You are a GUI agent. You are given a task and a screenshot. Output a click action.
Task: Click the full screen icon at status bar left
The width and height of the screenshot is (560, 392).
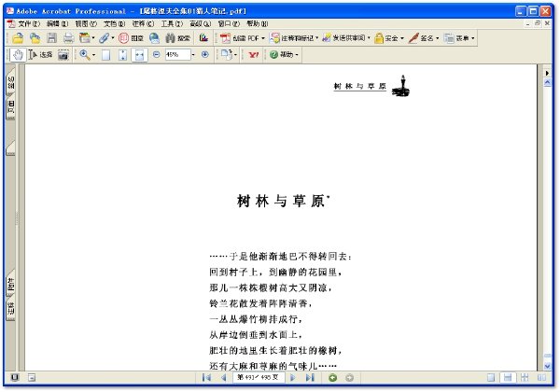pyautogui.click(x=15, y=377)
